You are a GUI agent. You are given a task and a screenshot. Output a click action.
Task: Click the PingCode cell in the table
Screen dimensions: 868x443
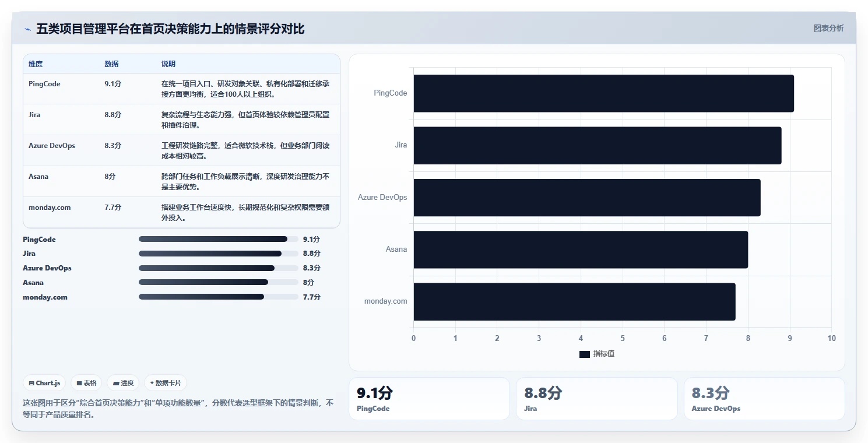coord(44,84)
